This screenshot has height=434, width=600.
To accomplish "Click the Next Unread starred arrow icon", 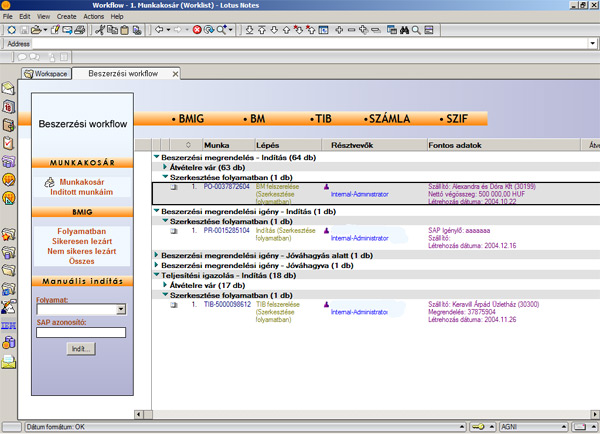I will coord(298,30).
